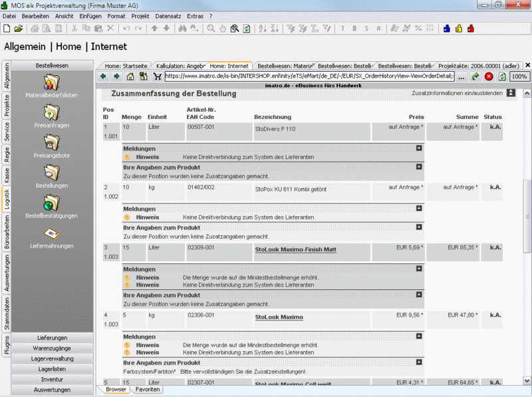Expand the Lieferungen sidebar section

[x=53, y=338]
